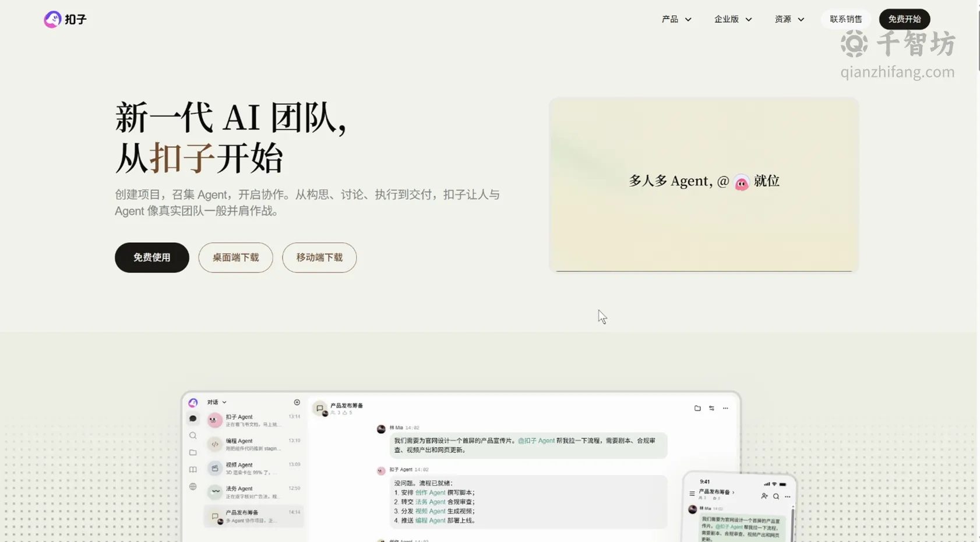The image size is (980, 542).
Task: Click the 产品发布筹备 title in the chat header
Action: pos(347,406)
